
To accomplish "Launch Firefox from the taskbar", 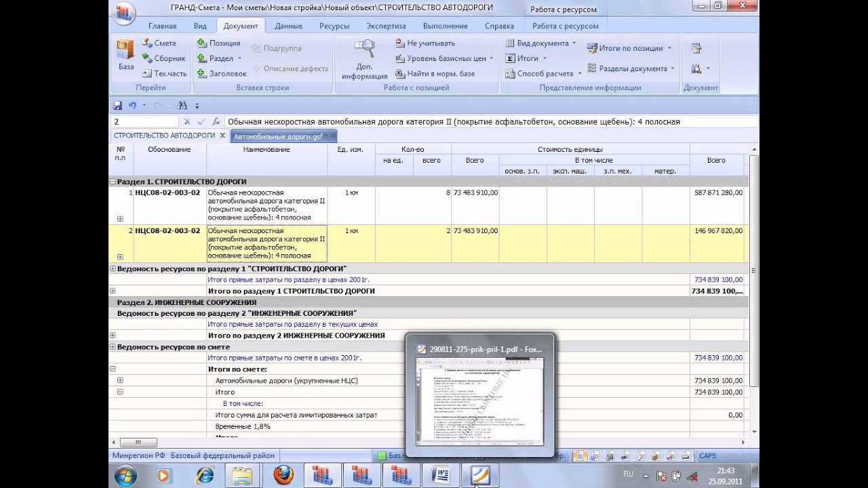I will [283, 476].
